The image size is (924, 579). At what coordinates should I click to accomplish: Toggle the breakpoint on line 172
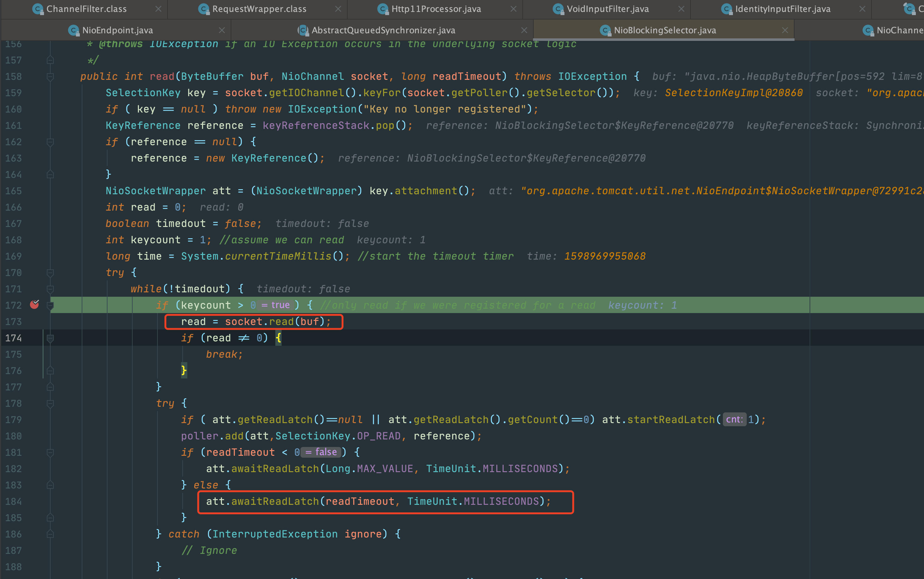[x=35, y=305]
